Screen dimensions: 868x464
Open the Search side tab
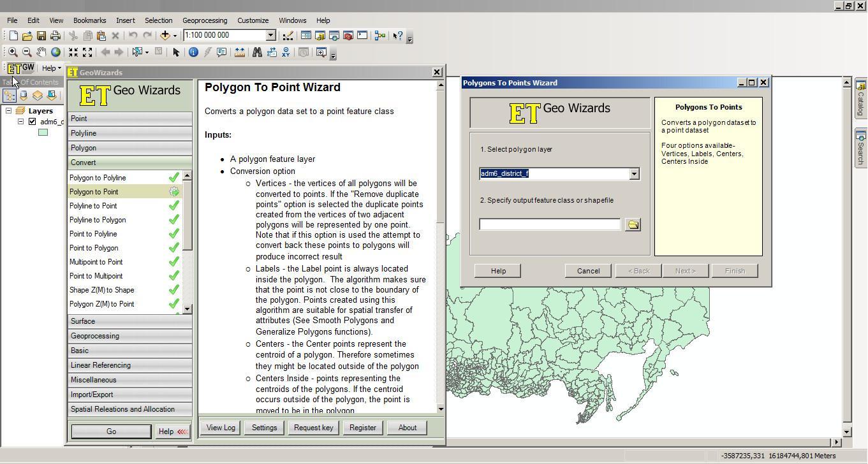click(x=860, y=147)
